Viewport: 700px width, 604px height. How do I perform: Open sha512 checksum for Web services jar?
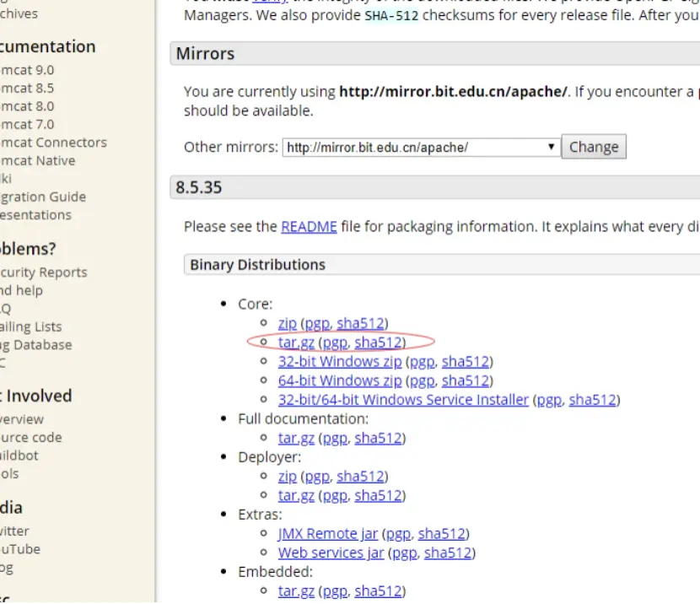tap(448, 553)
